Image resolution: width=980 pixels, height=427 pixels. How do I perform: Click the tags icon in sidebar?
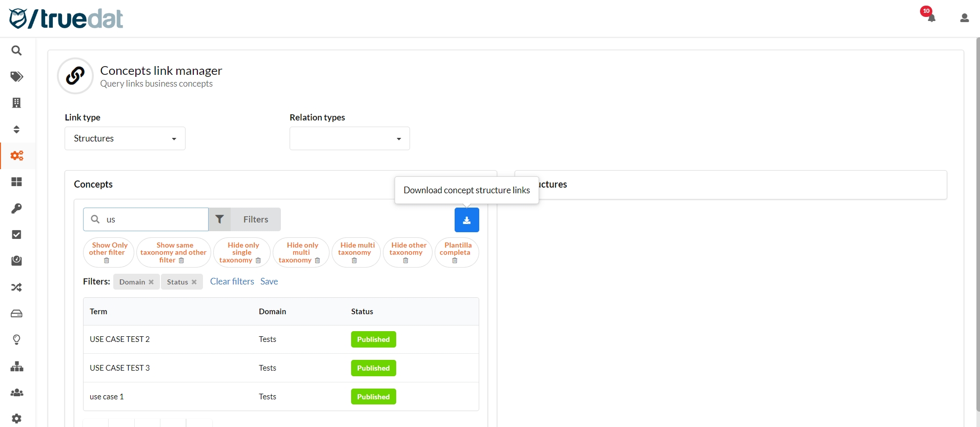point(16,77)
